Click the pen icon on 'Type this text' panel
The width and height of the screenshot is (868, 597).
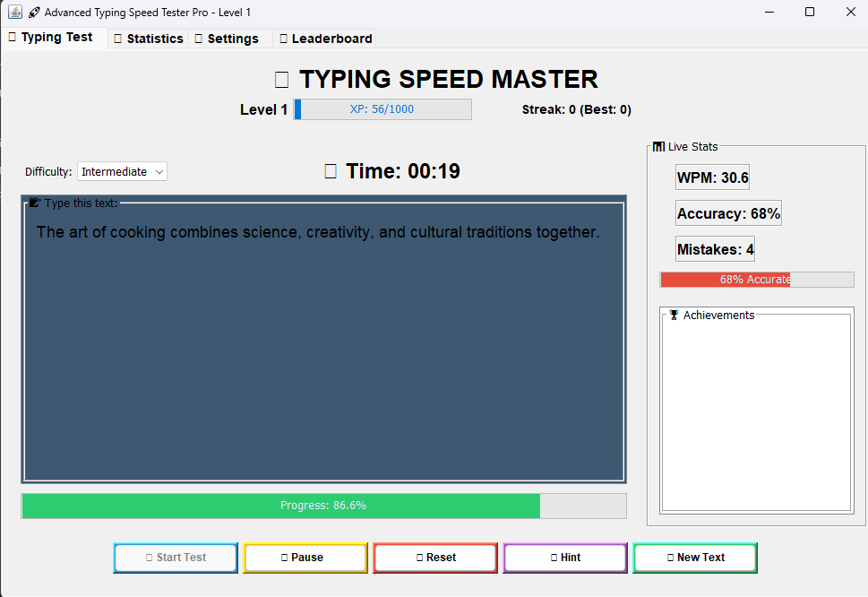[x=33, y=203]
